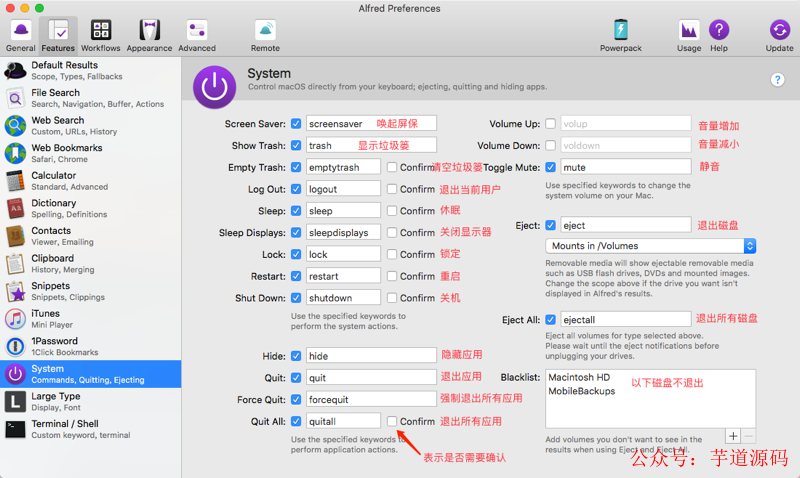
Task: Click the screensaver keyword field
Action: 371,123
